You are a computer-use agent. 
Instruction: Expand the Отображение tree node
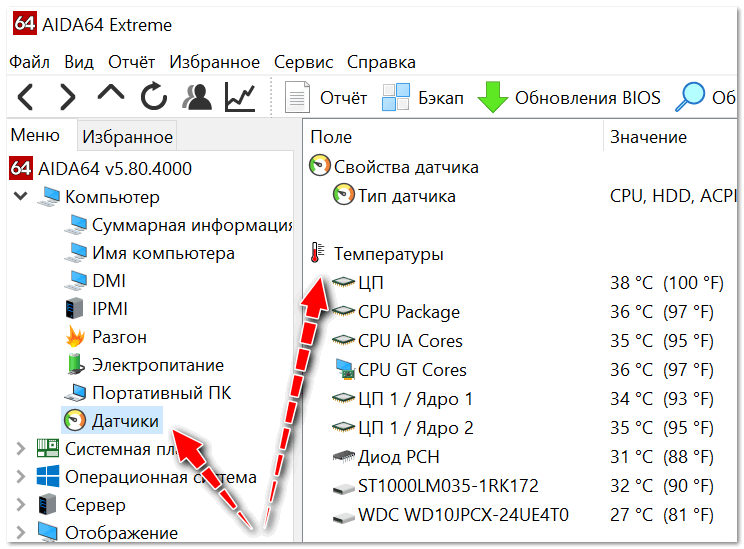pos(20,532)
